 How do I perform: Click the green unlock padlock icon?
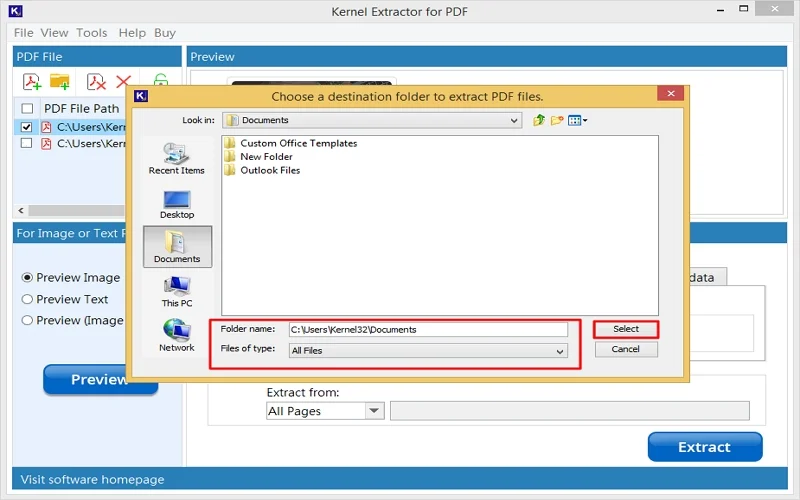click(161, 80)
